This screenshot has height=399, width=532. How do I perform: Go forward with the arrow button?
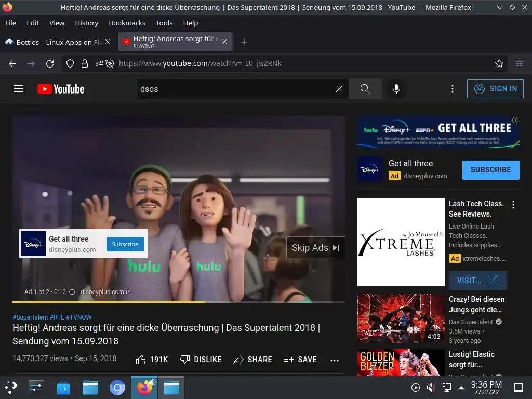pos(31,63)
